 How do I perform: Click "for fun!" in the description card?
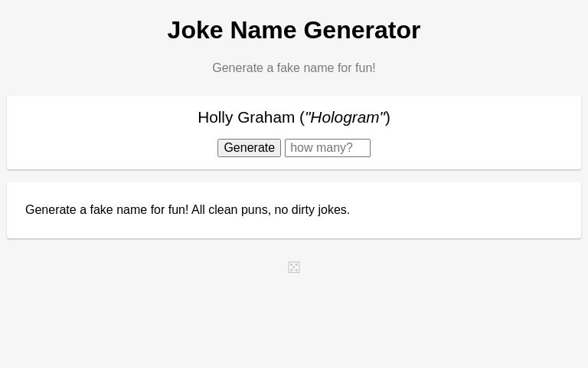[x=169, y=209]
